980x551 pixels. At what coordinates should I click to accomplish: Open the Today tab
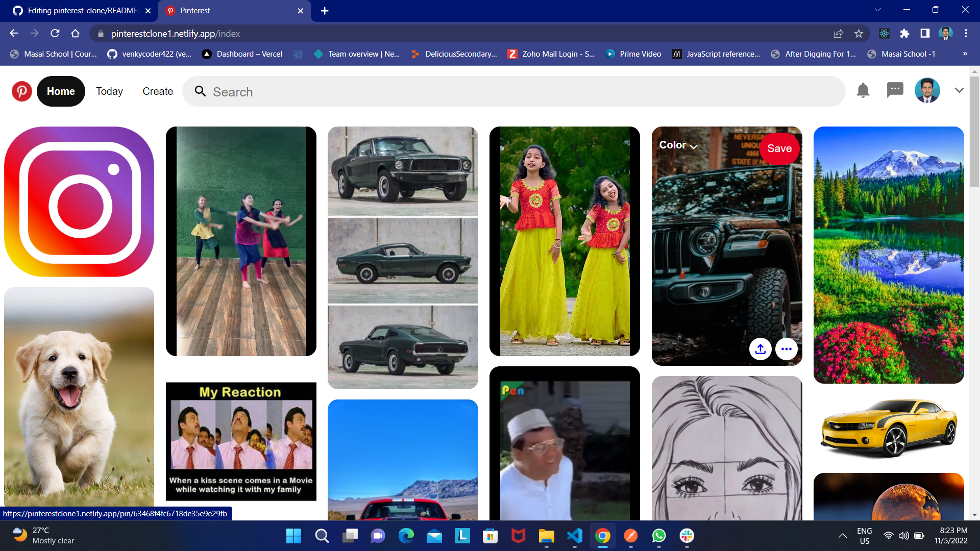point(109,91)
